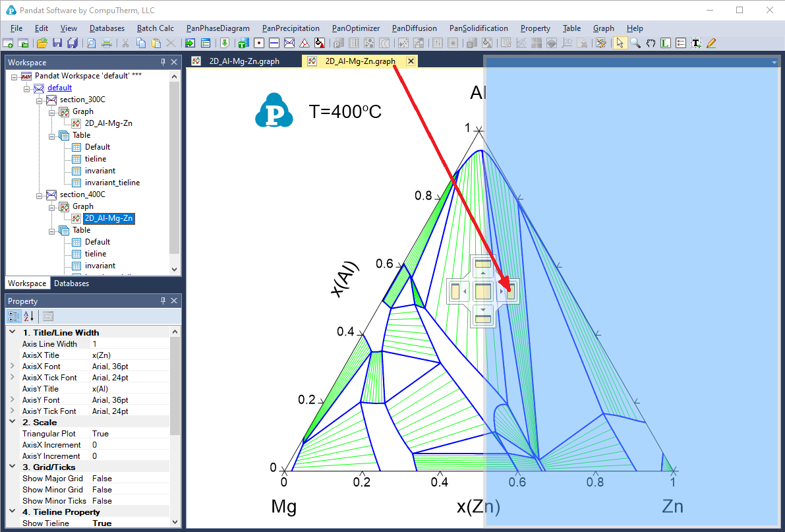
Task: Select the hand Pan tool
Action: point(651,43)
